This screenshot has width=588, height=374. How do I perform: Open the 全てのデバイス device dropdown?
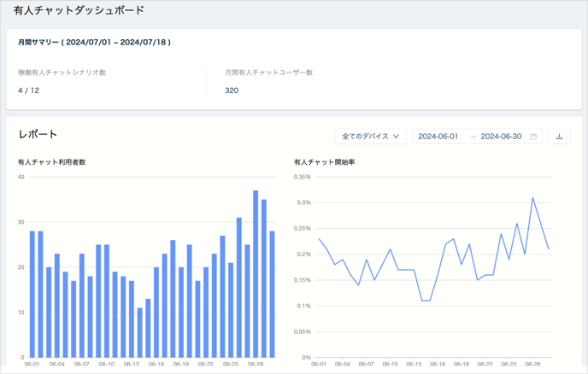coord(371,137)
